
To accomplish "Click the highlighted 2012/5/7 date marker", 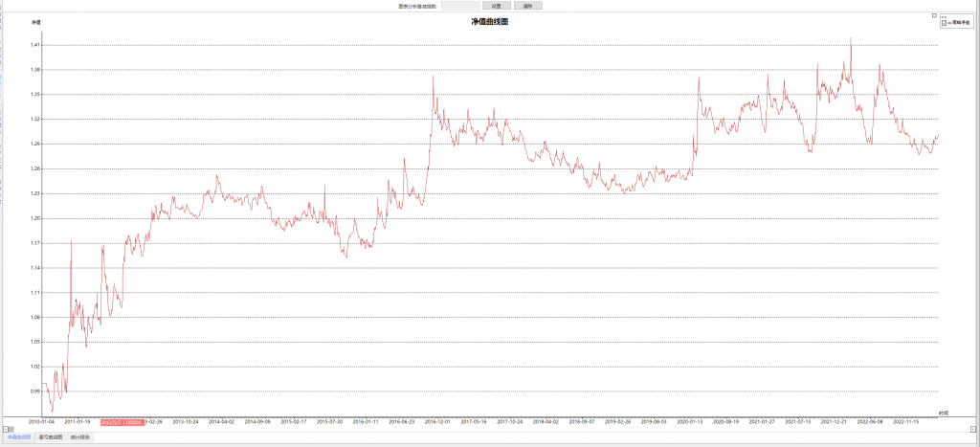I will pyautogui.click(x=122, y=421).
